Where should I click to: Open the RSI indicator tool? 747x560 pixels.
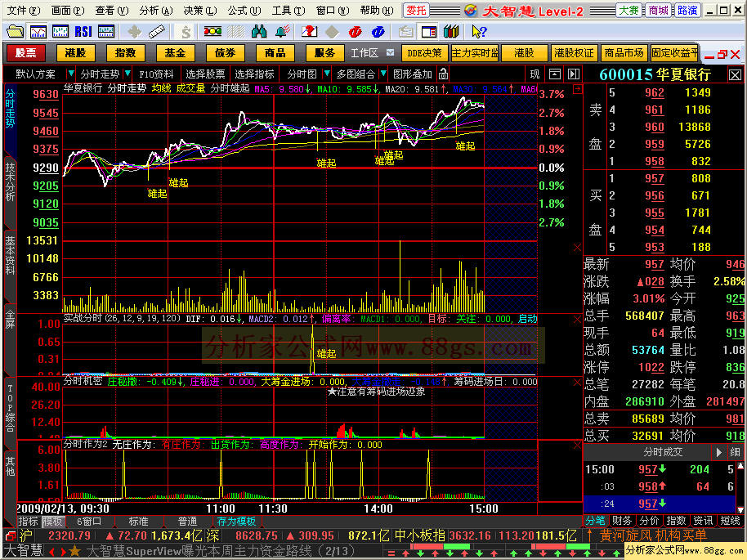[83, 32]
